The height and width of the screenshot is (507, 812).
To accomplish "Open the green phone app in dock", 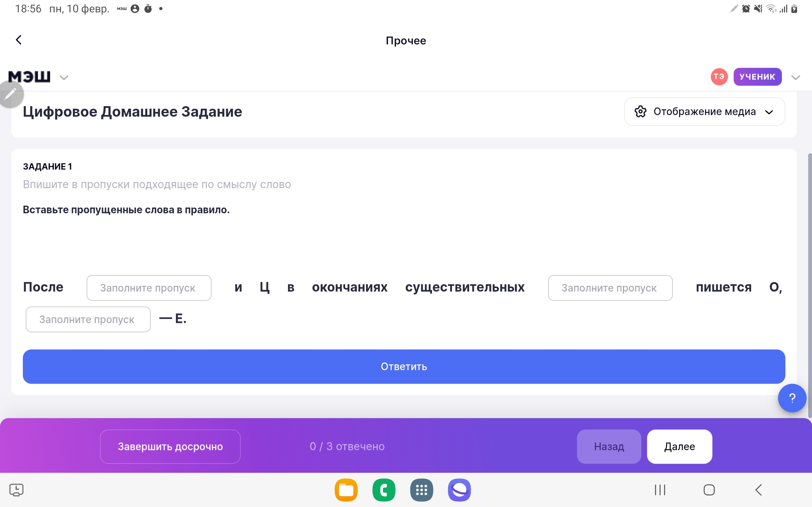I will coord(384,490).
